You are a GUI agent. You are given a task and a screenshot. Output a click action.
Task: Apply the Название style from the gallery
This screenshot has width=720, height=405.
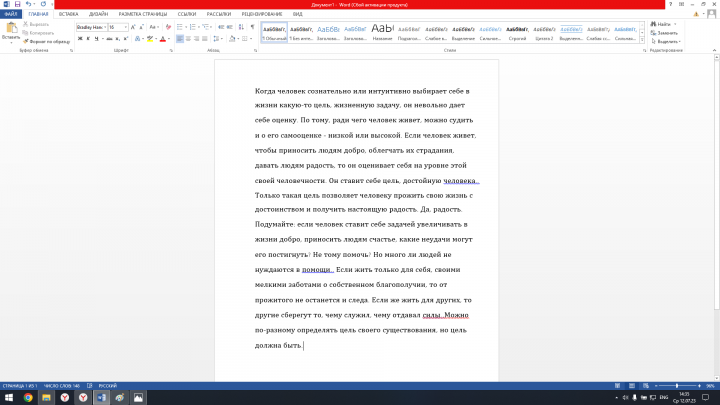click(382, 32)
